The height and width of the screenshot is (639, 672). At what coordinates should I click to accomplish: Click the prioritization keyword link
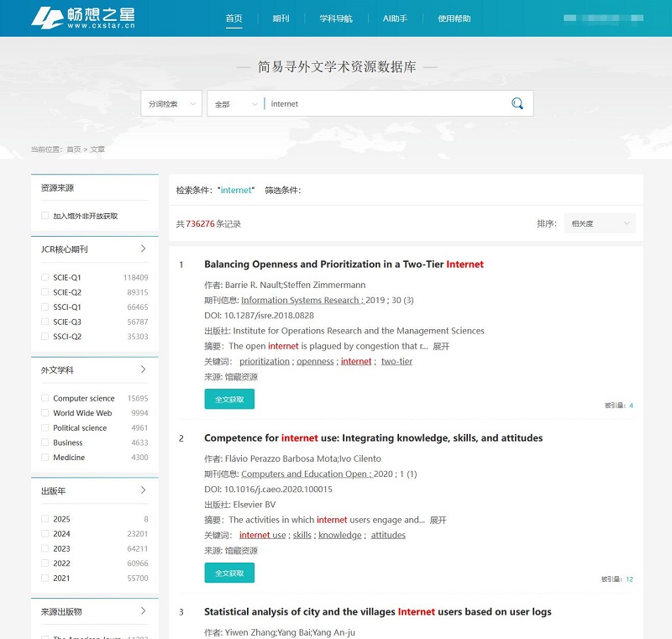point(265,361)
